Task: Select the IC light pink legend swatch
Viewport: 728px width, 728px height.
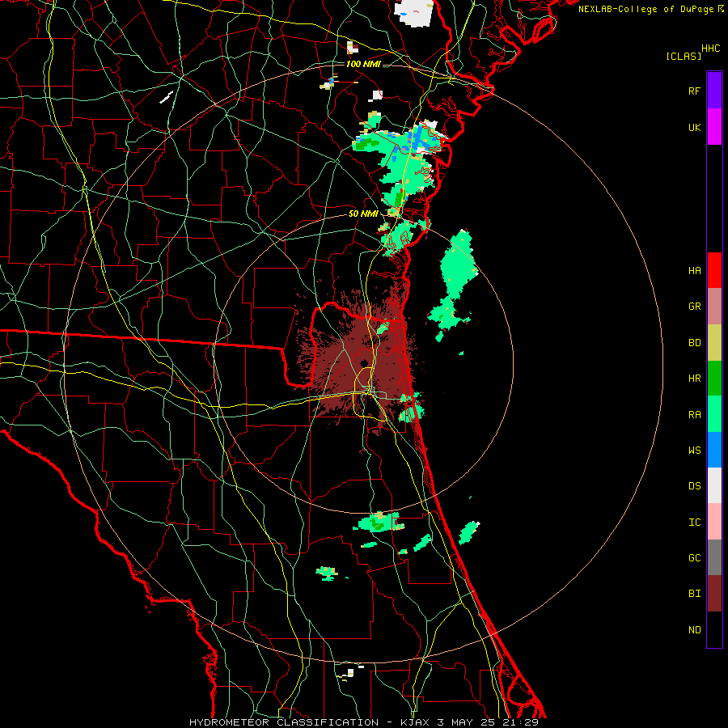Action: [714, 522]
